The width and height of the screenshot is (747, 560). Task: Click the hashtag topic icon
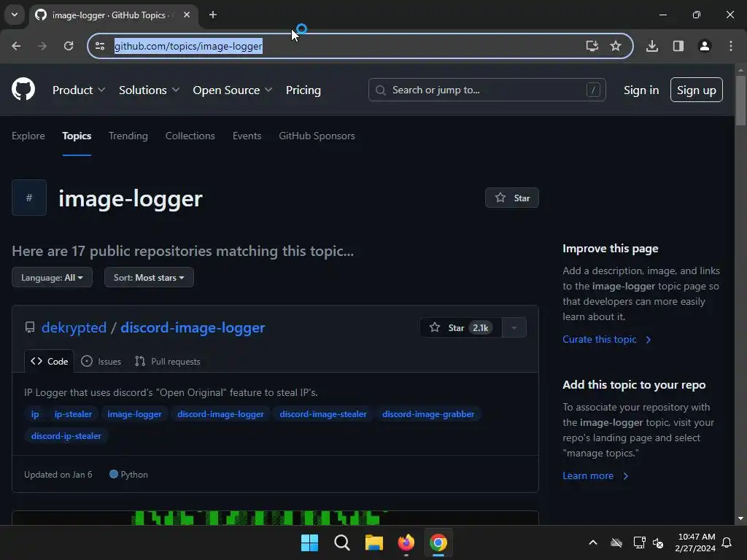coord(29,198)
